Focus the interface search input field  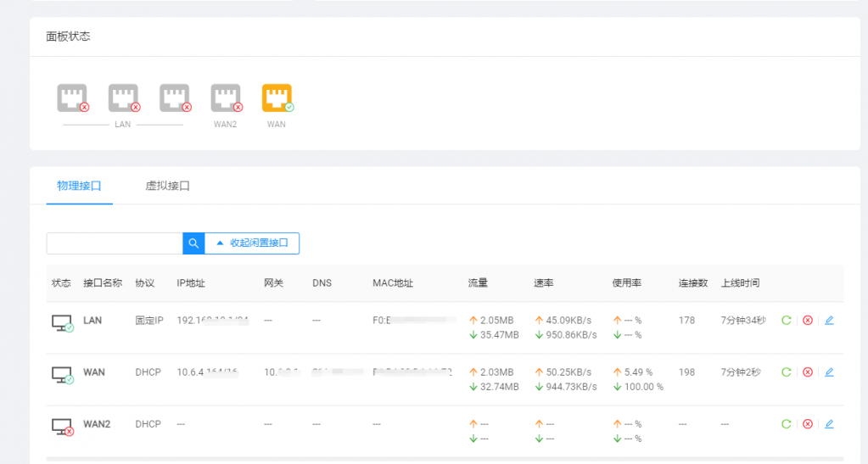pyautogui.click(x=115, y=243)
